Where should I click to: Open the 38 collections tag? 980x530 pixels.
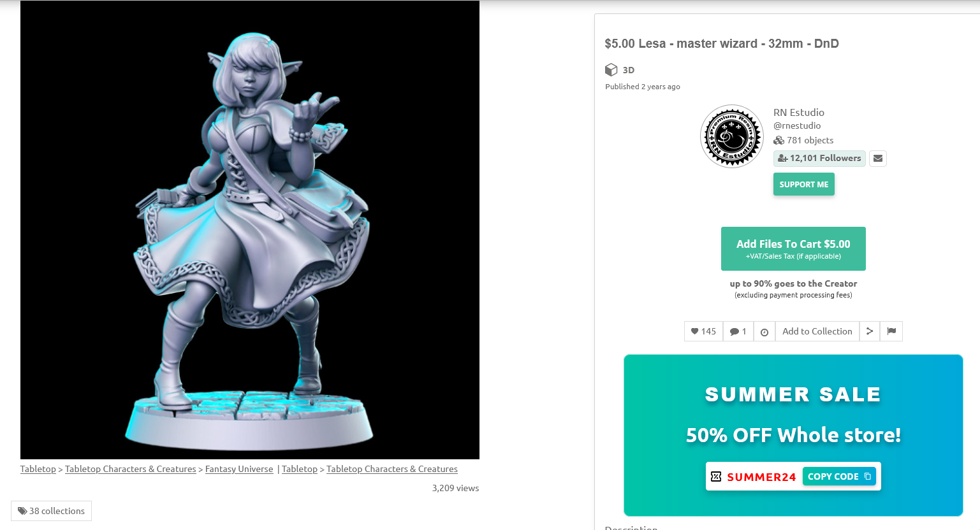click(51, 511)
